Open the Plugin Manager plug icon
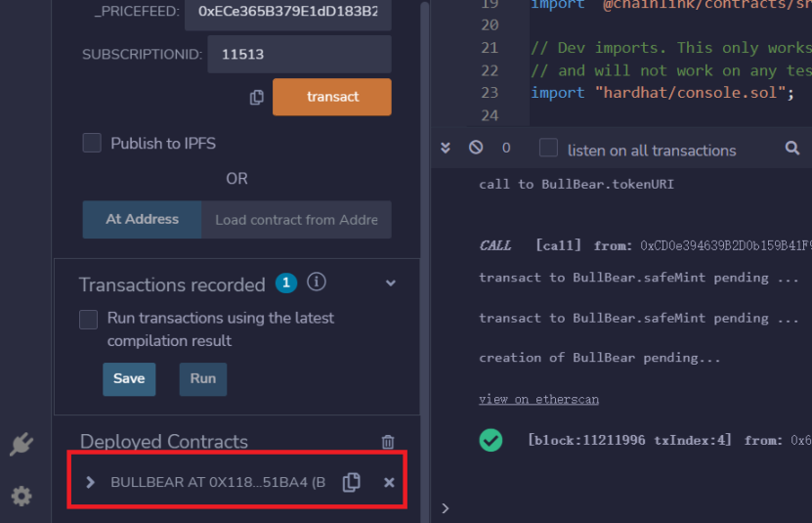The height and width of the screenshot is (523, 812). point(21,445)
